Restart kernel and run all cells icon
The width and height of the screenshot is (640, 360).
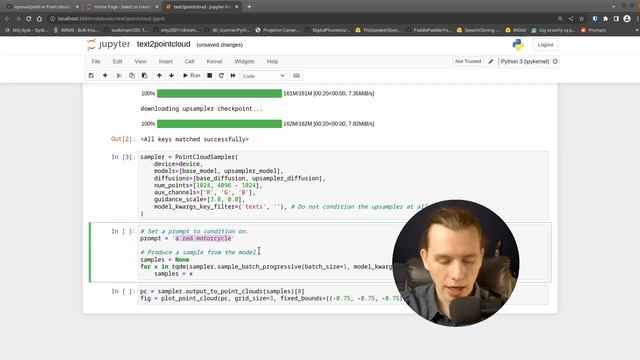[233, 76]
